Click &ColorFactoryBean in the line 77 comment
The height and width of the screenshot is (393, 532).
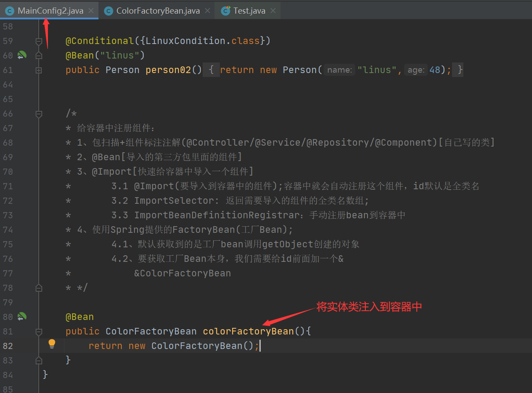pos(182,273)
